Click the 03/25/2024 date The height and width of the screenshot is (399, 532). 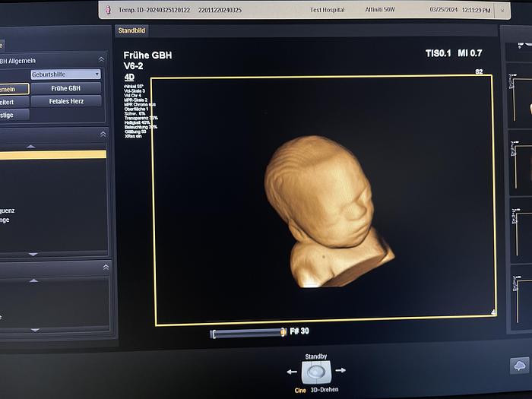pos(443,10)
